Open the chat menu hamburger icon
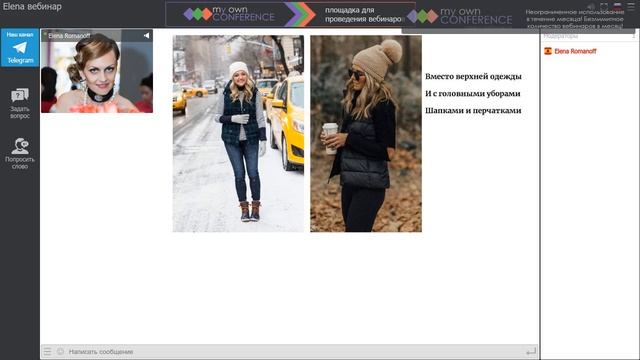Image resolution: width=640 pixels, height=360 pixels. click(x=48, y=351)
